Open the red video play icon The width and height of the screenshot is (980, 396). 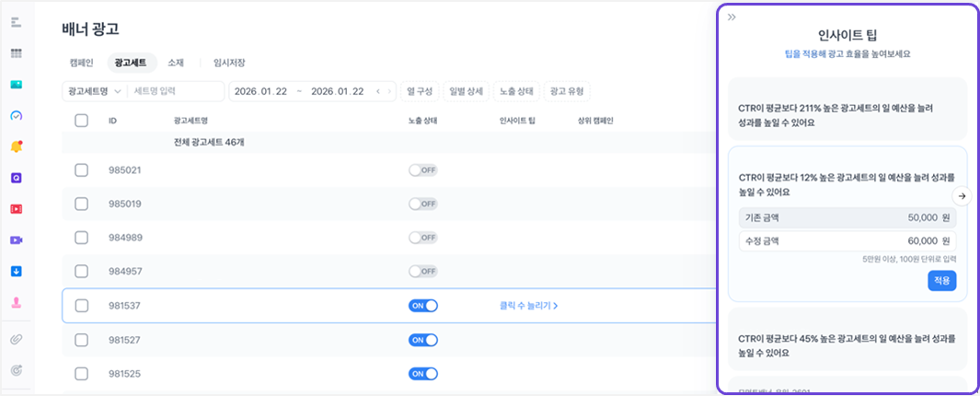(17, 209)
